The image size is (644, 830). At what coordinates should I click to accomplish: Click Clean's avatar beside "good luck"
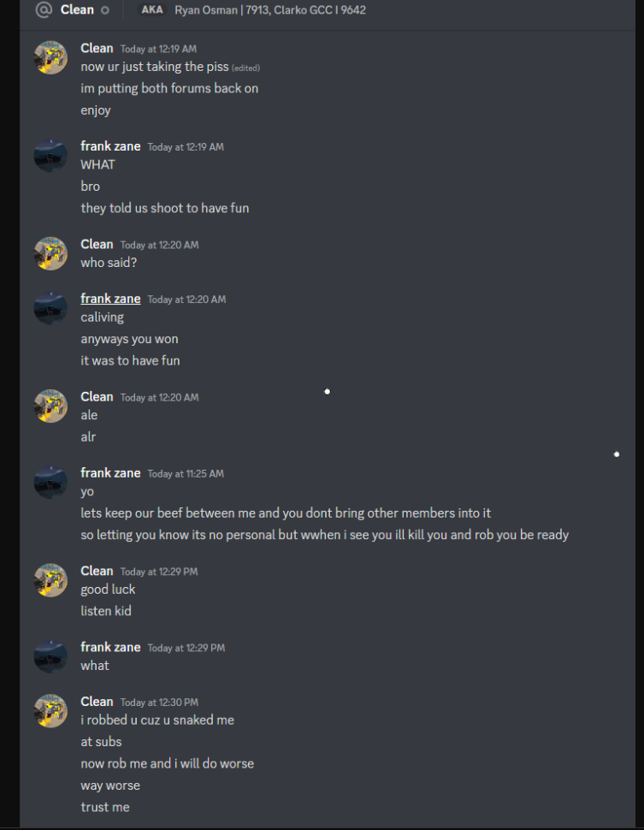click(50, 580)
